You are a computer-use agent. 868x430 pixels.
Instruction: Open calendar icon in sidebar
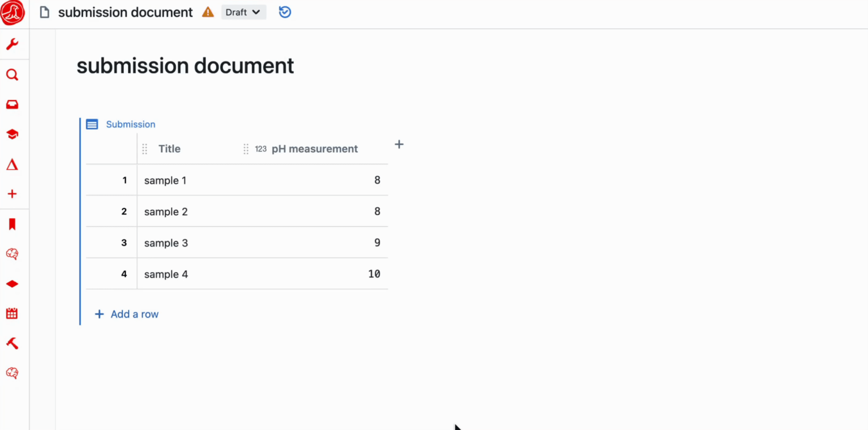click(x=12, y=314)
